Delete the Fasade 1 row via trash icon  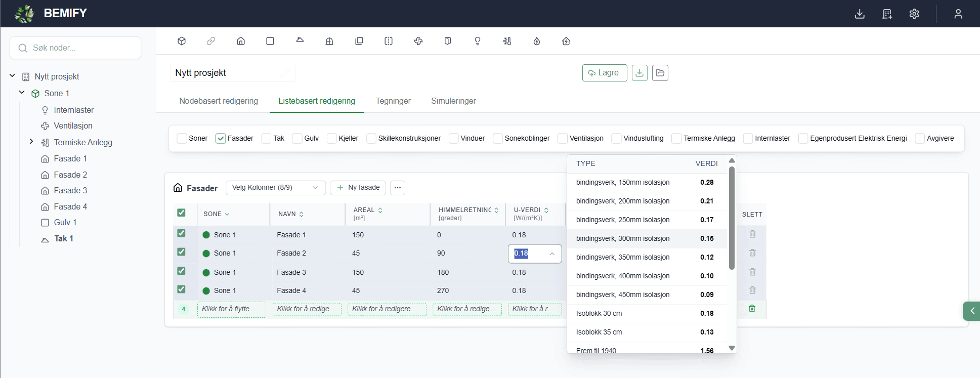(752, 234)
